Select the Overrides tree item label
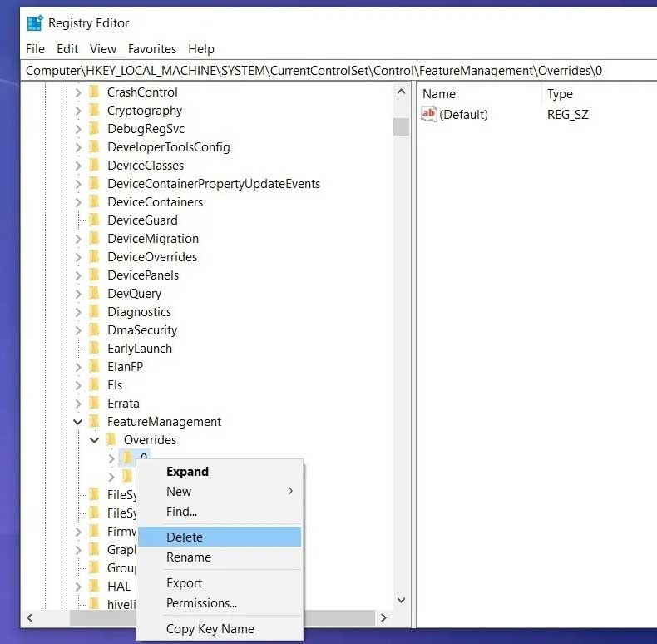The height and width of the screenshot is (644, 657). pos(150,440)
